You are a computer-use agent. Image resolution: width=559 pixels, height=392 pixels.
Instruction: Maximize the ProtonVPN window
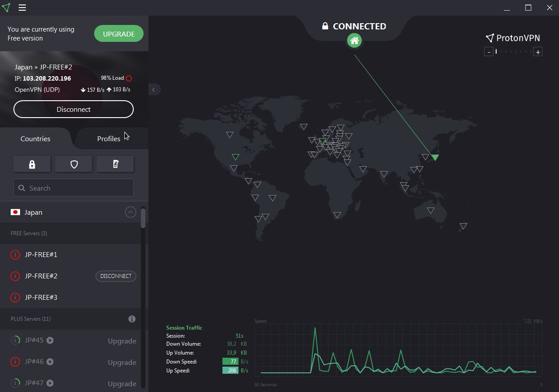click(x=528, y=8)
